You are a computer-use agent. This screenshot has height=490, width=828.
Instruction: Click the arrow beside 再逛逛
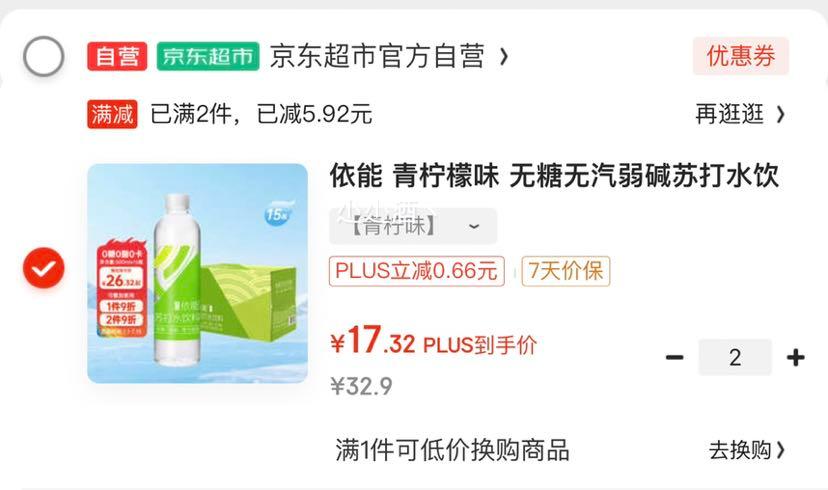click(780, 115)
